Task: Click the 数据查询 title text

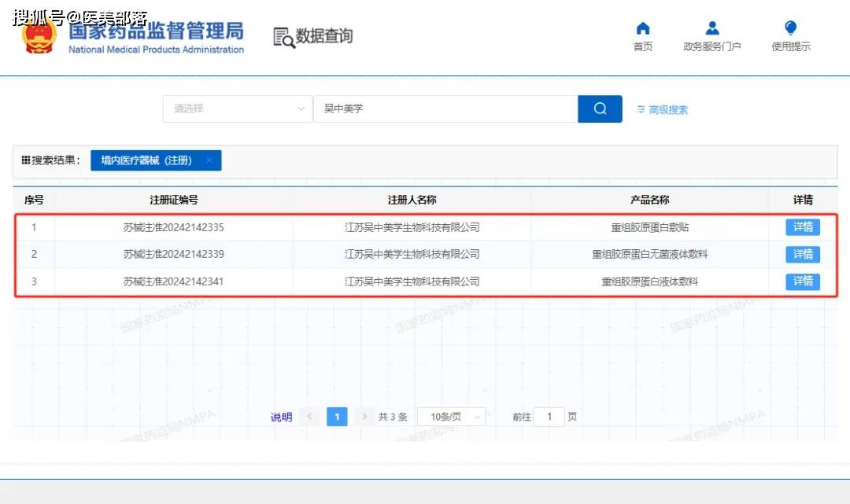Action: point(324,36)
